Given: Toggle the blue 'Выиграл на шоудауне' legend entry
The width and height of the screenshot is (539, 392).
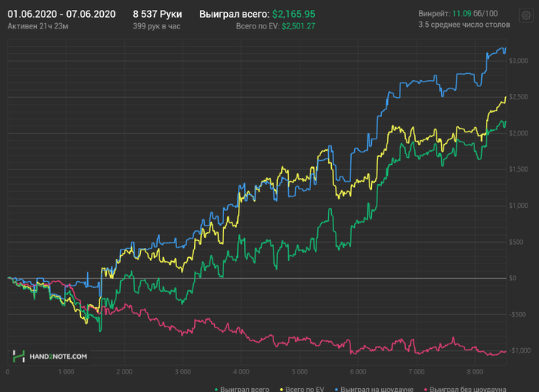Looking at the screenshot, I should click(374, 389).
